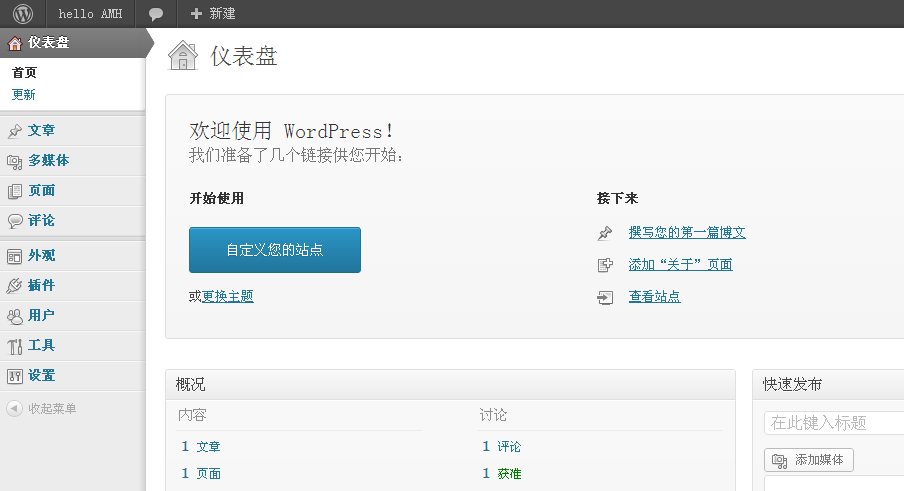This screenshot has height=491, width=904.
Task: Select the 更新 submenu item
Action: pyautogui.click(x=24, y=95)
